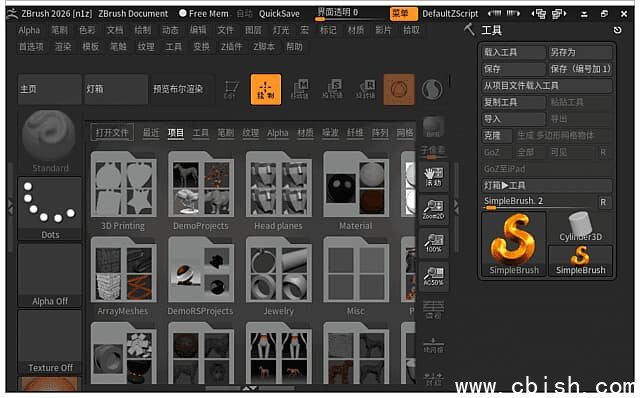Click the round gray S-shaped sphere icon
This screenshot has height=398, width=640.
point(432,89)
